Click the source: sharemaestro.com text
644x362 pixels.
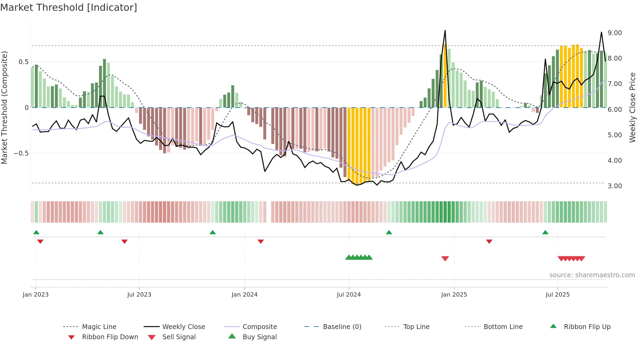(592, 275)
